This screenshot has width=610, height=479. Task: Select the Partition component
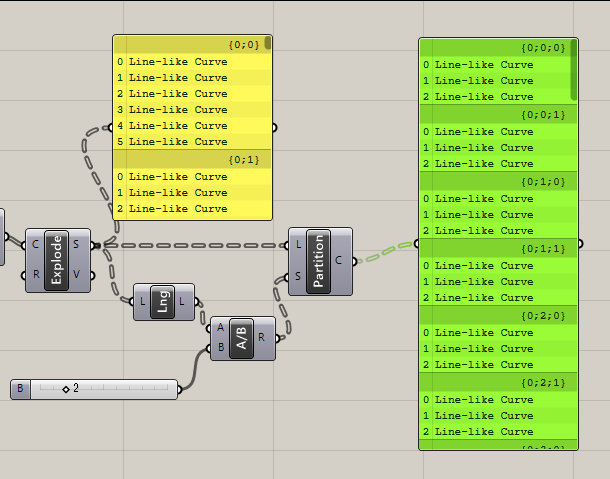(x=320, y=261)
